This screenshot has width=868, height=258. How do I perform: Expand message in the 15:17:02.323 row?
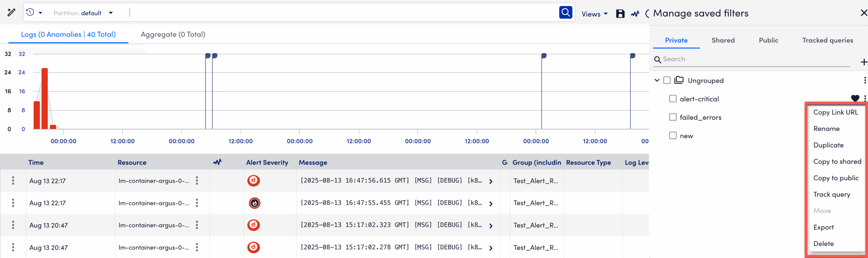point(491,226)
